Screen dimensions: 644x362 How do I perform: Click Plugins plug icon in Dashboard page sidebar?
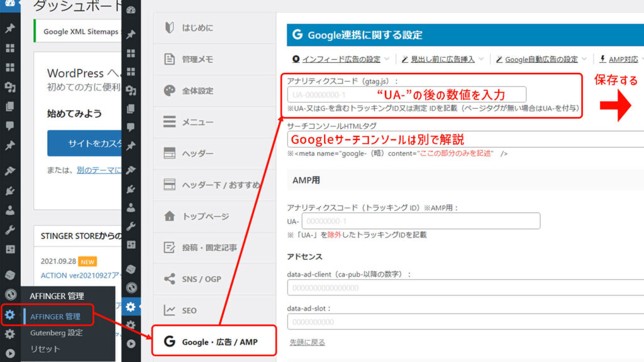coord(10,190)
